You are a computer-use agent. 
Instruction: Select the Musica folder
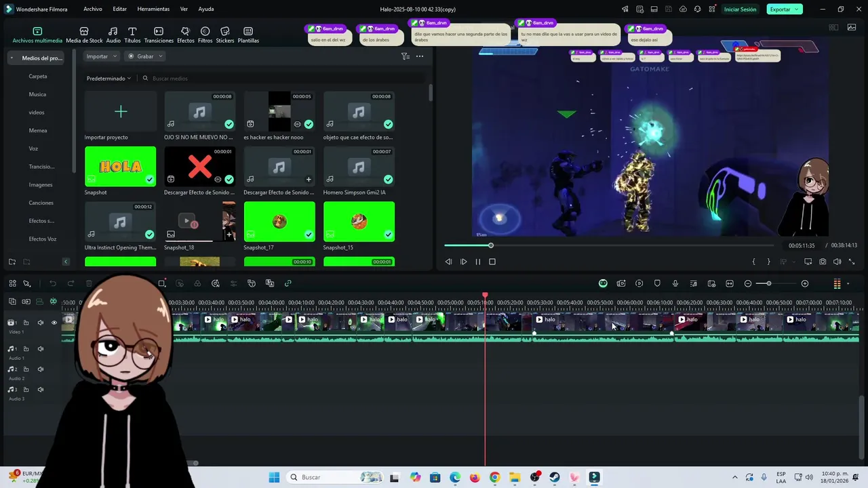point(37,94)
